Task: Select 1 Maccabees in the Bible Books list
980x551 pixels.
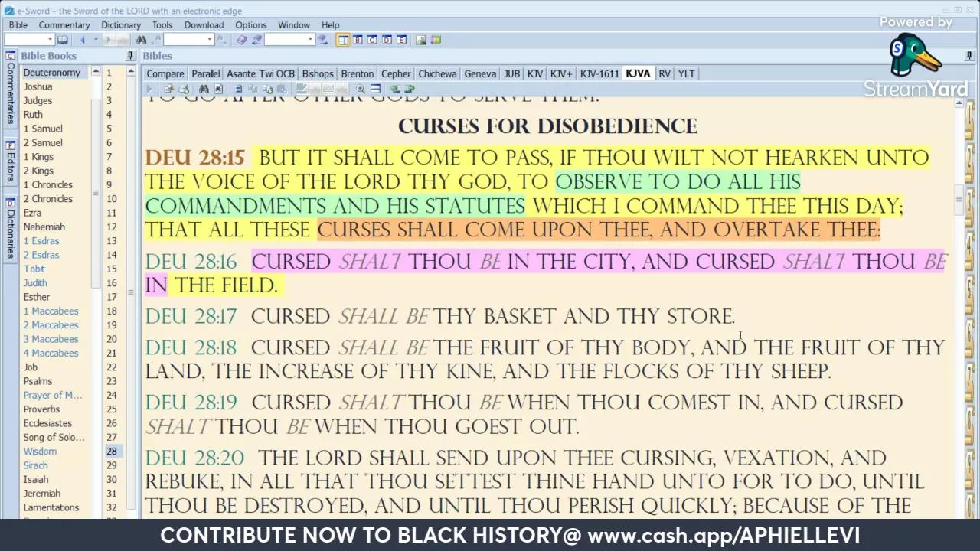Action: (51, 311)
